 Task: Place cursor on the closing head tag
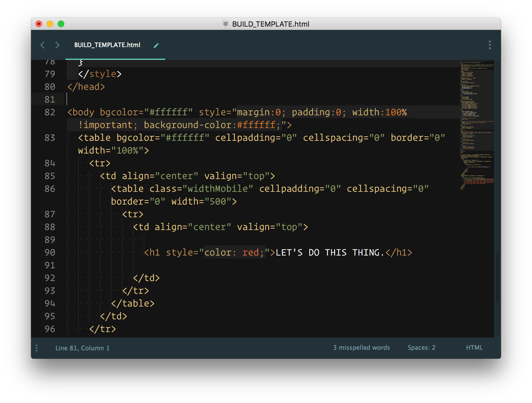pyautogui.click(x=86, y=87)
